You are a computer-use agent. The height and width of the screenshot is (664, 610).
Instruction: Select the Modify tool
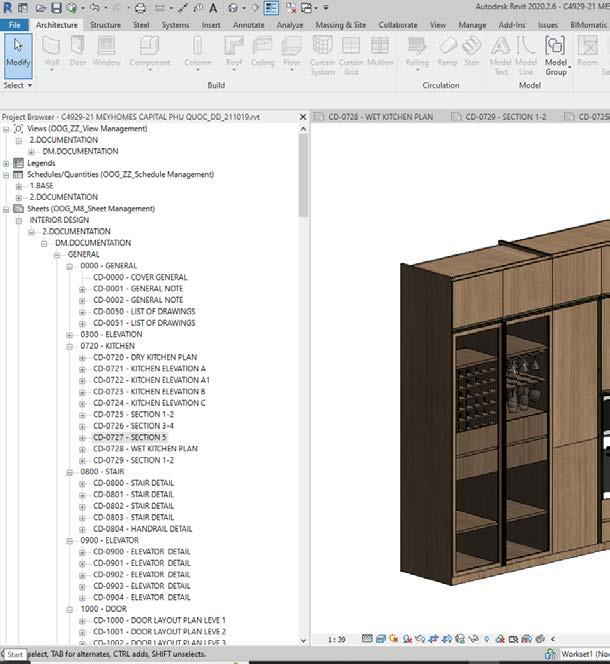tap(18, 54)
